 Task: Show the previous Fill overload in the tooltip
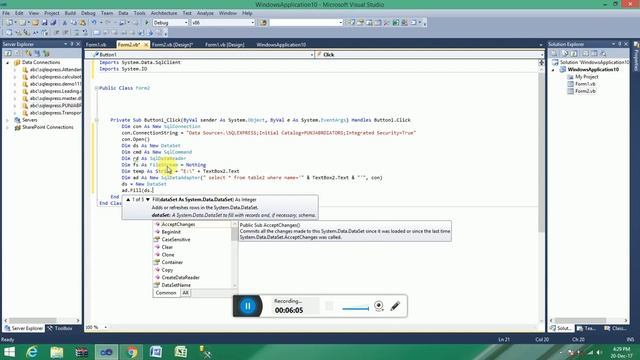128,200
